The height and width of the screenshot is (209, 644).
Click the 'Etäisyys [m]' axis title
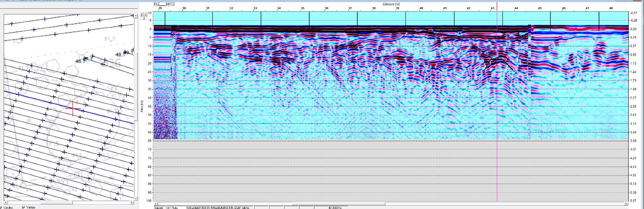pos(391,3)
